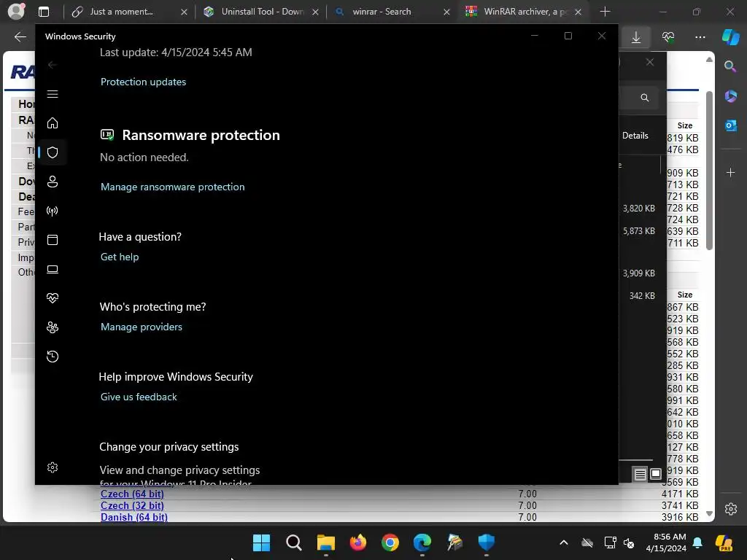
Task: Close the downloads panel
Action: coord(650,63)
